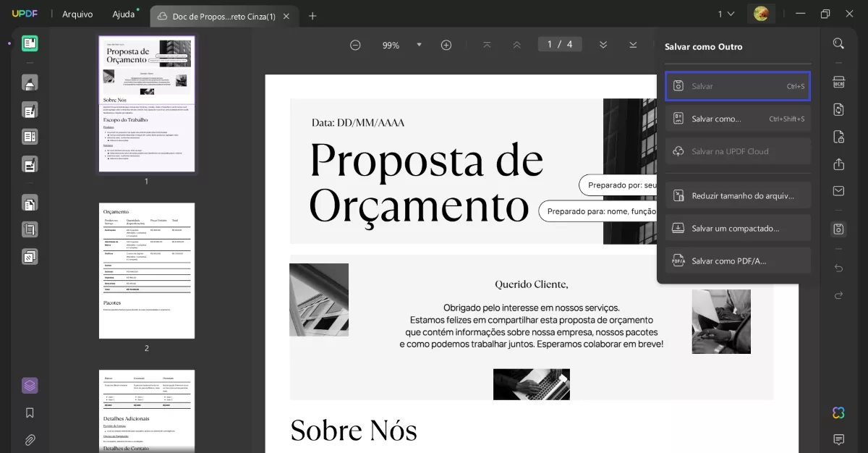The height and width of the screenshot is (453, 868).
Task: Add a new tab with plus button
Action: coord(312,16)
